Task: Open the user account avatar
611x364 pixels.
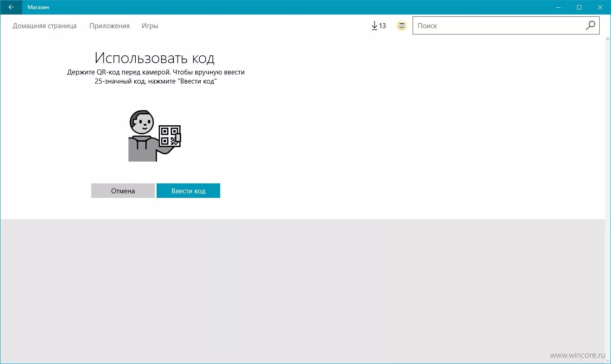Action: pyautogui.click(x=401, y=26)
